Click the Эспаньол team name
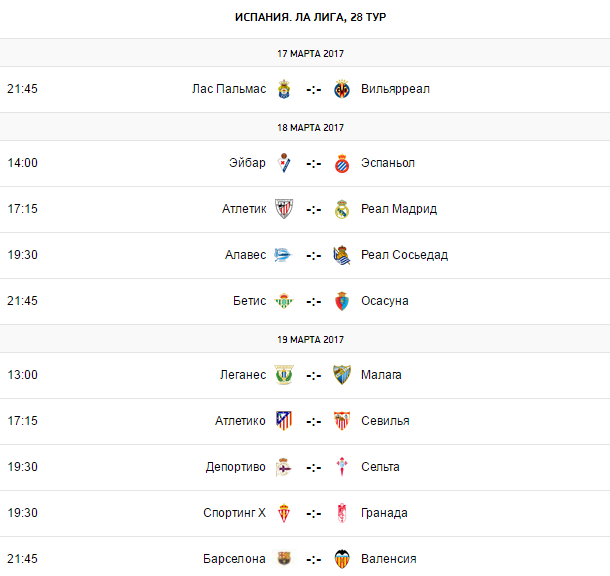 388,163
